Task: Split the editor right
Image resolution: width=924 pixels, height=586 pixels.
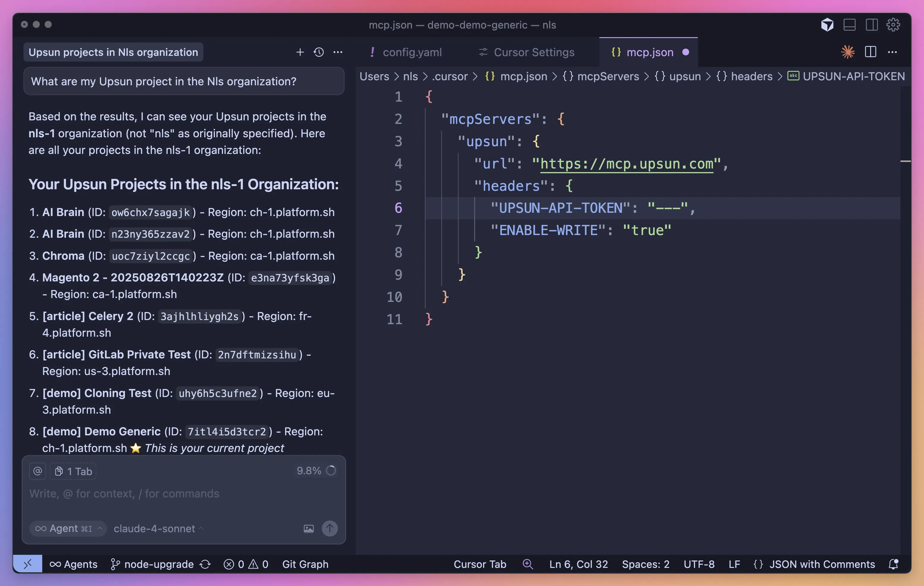Action: 870,52
